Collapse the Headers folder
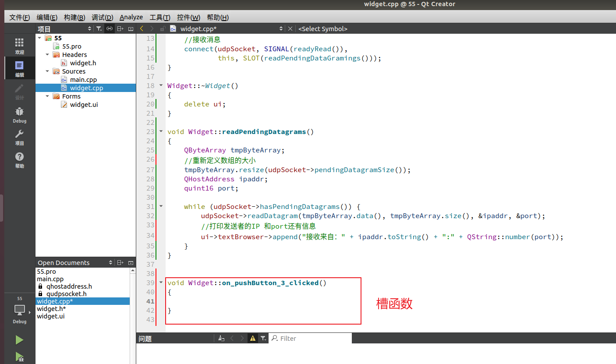Image resolution: width=616 pixels, height=364 pixels. (47, 55)
